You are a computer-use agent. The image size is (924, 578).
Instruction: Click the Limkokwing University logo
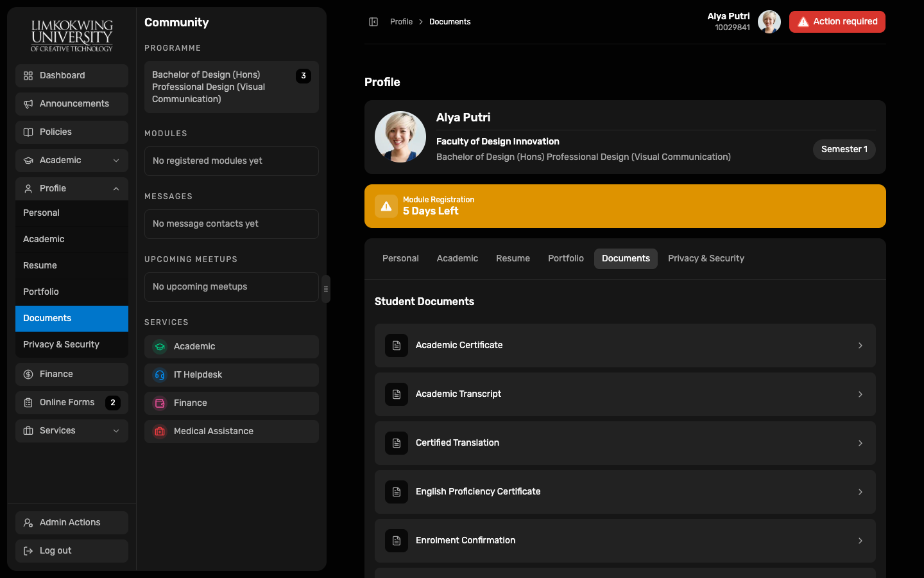[72, 36]
